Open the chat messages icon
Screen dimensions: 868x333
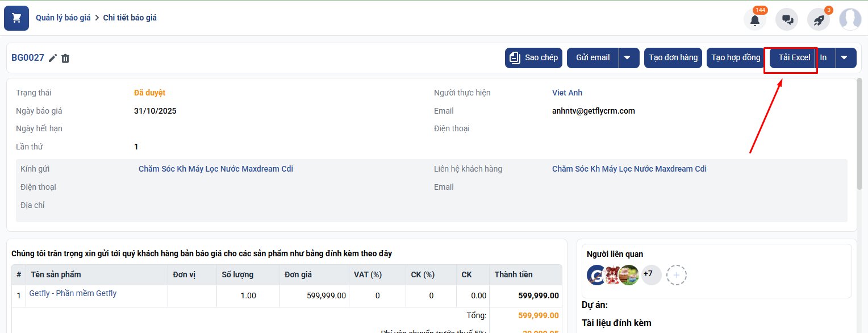(x=787, y=20)
